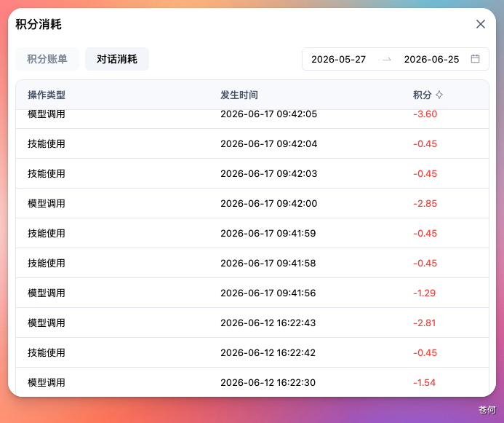Edit start date 2026-05-27 field
This screenshot has height=423, width=504.
[x=338, y=59]
